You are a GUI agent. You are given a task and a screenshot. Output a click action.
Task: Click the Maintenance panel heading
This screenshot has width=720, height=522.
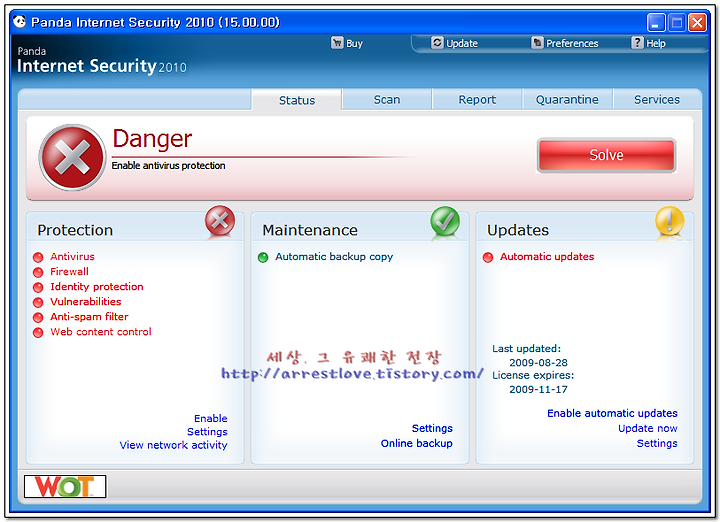coord(310,230)
